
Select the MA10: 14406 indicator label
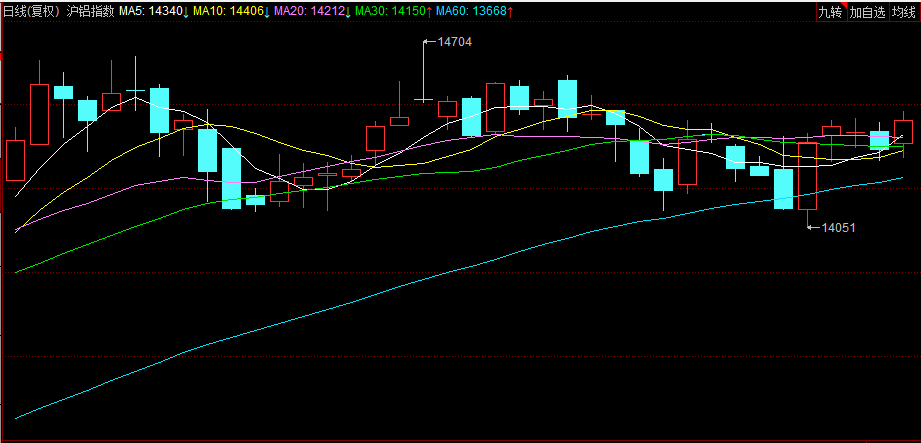tap(231, 11)
